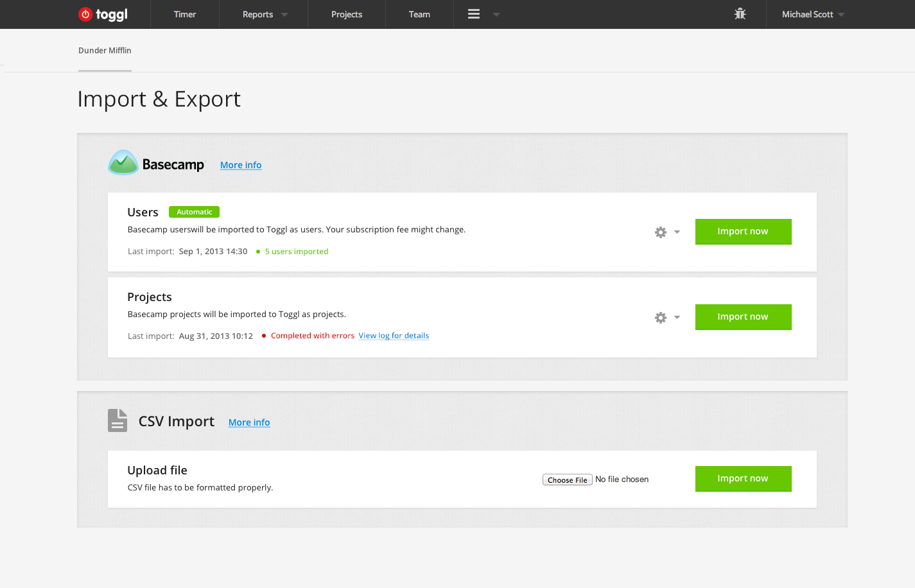Expand the Reports dropdown arrow
The width and height of the screenshot is (915, 588).
(x=284, y=15)
